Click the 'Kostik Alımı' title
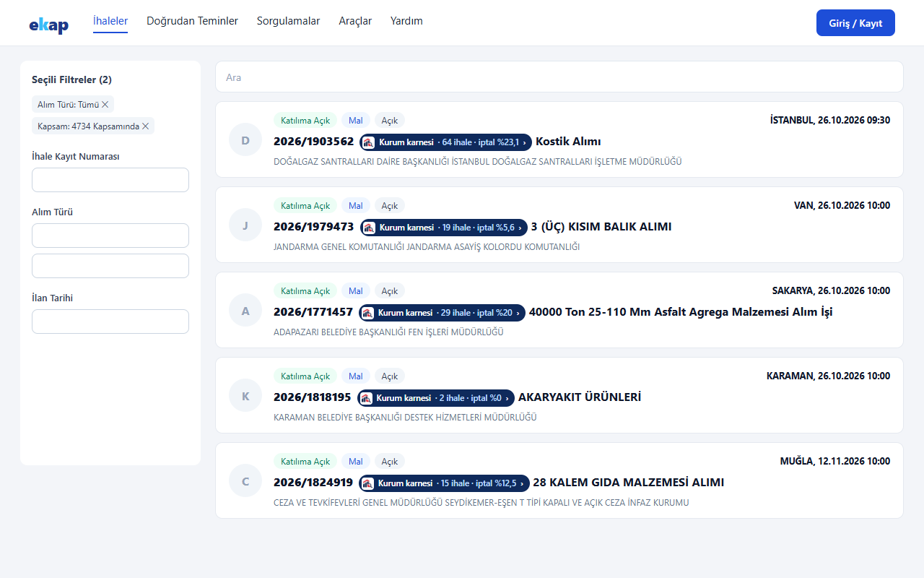924x578 pixels. 568,142
